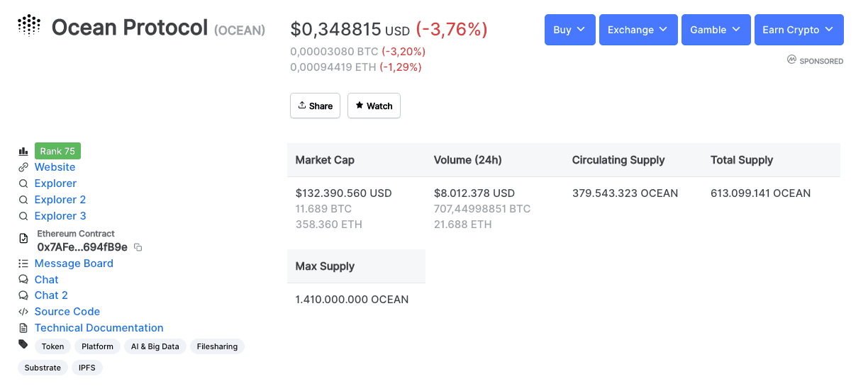
Task: Open the Explorer 2 link
Action: tap(60, 200)
